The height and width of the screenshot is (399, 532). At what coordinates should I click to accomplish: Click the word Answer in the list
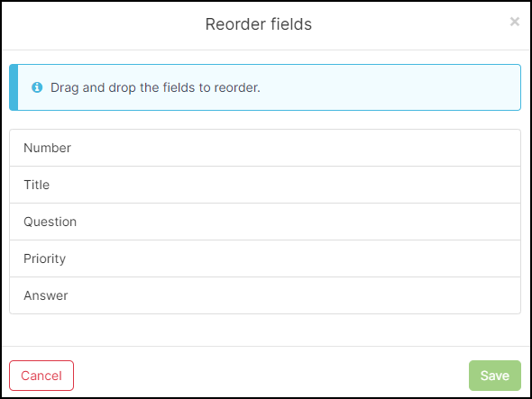click(46, 296)
